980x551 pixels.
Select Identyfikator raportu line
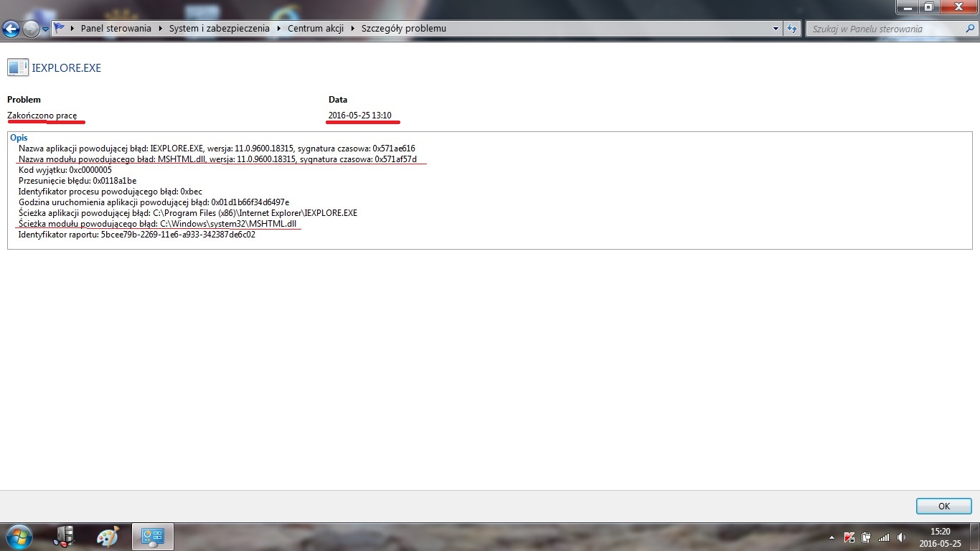tap(137, 234)
